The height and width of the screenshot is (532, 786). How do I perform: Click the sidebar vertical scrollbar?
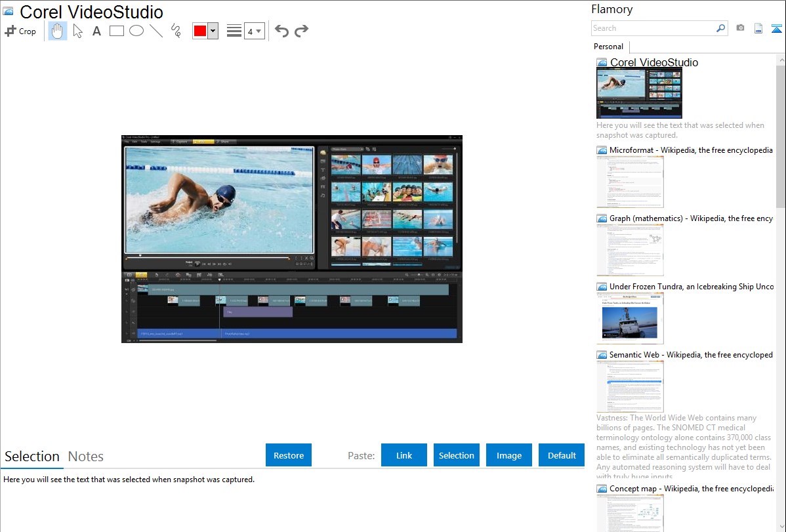[781, 135]
